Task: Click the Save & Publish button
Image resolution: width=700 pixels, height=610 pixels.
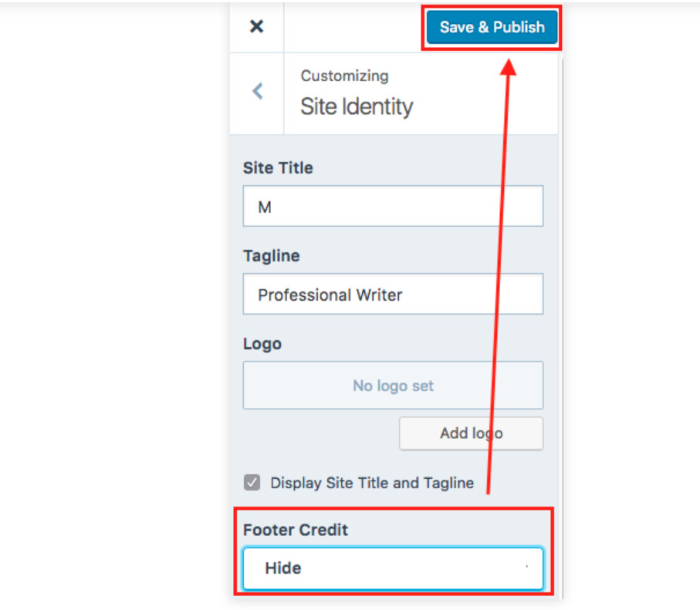Action: tap(492, 27)
